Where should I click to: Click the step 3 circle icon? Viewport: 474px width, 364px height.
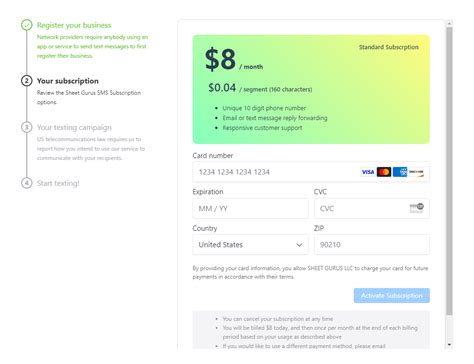pyautogui.click(x=27, y=127)
